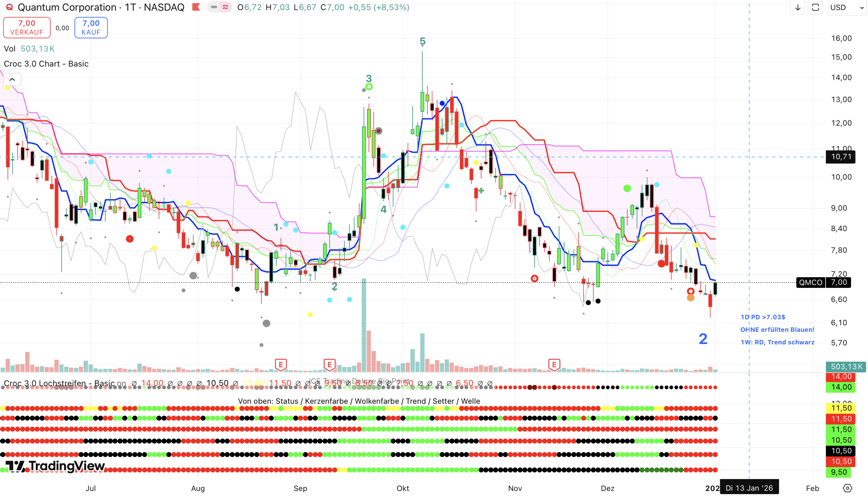The image size is (868, 496).
Task: Collapse the indicator legend with chevron
Action: click(x=12, y=79)
